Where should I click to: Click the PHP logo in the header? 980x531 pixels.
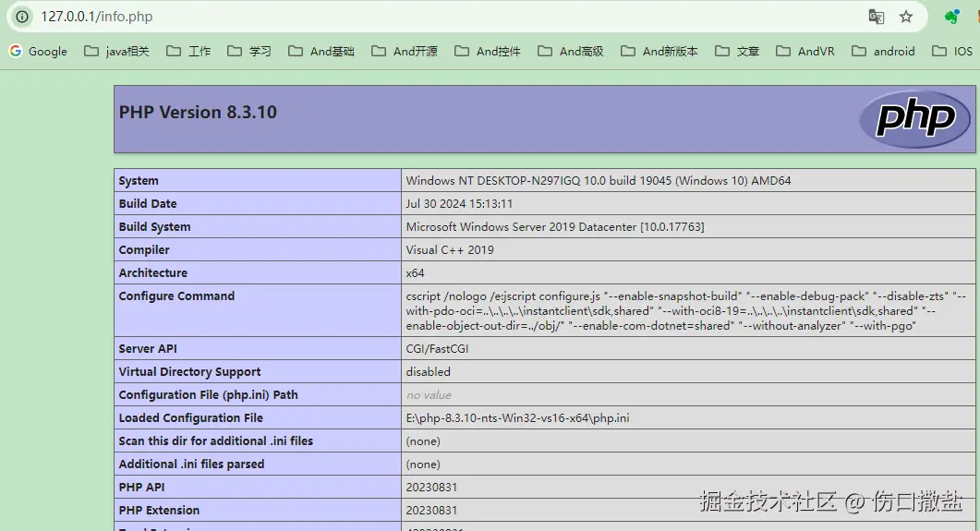(x=915, y=119)
